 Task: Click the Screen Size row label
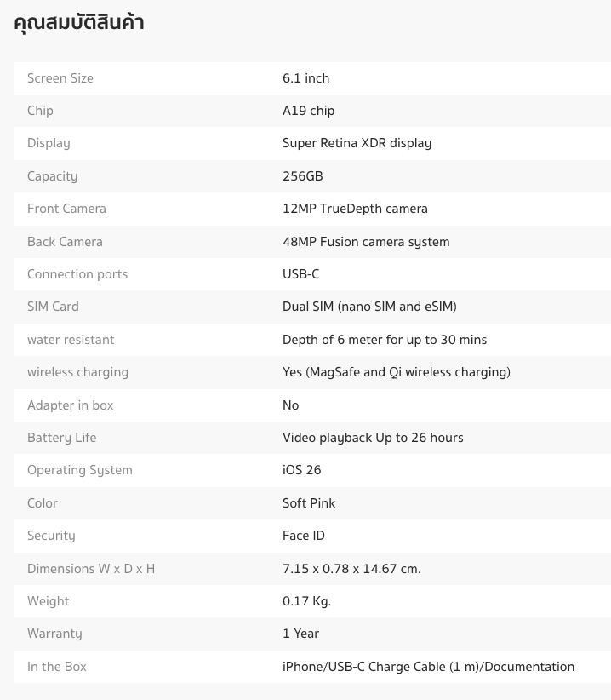tap(60, 78)
